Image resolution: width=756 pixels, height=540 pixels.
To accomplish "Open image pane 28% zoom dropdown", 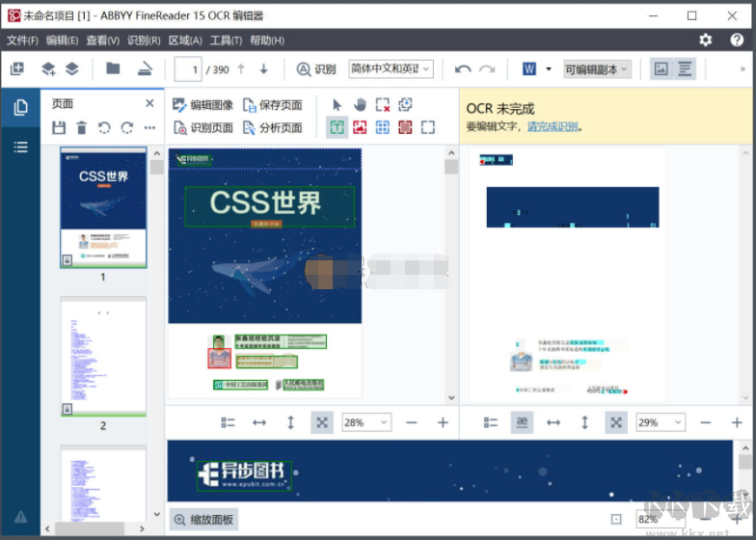I will pyautogui.click(x=366, y=422).
